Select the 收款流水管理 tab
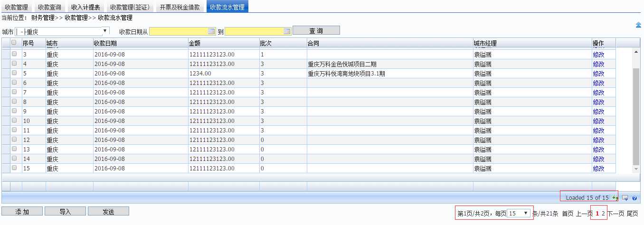Viewport: 644px width, 225px height. [227, 7]
